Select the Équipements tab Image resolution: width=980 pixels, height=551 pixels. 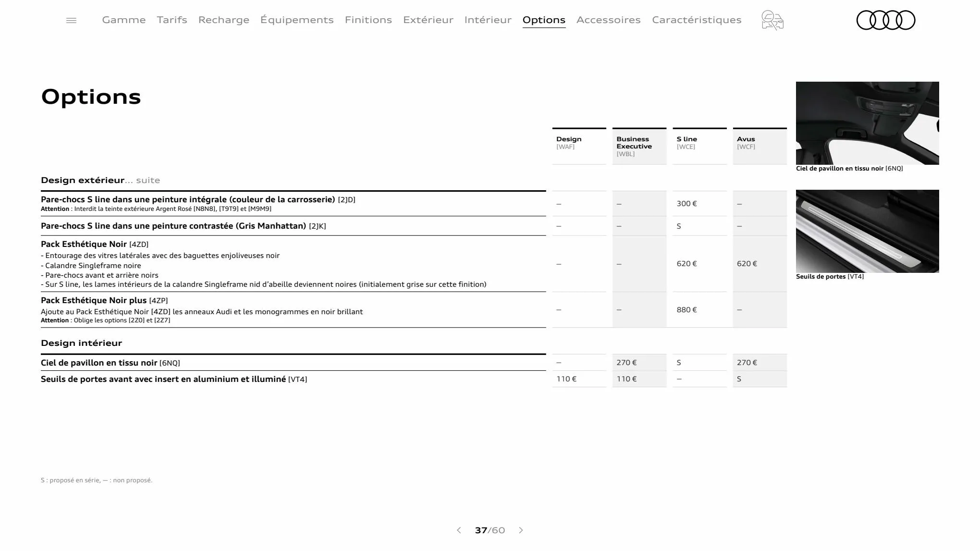pos(297,20)
